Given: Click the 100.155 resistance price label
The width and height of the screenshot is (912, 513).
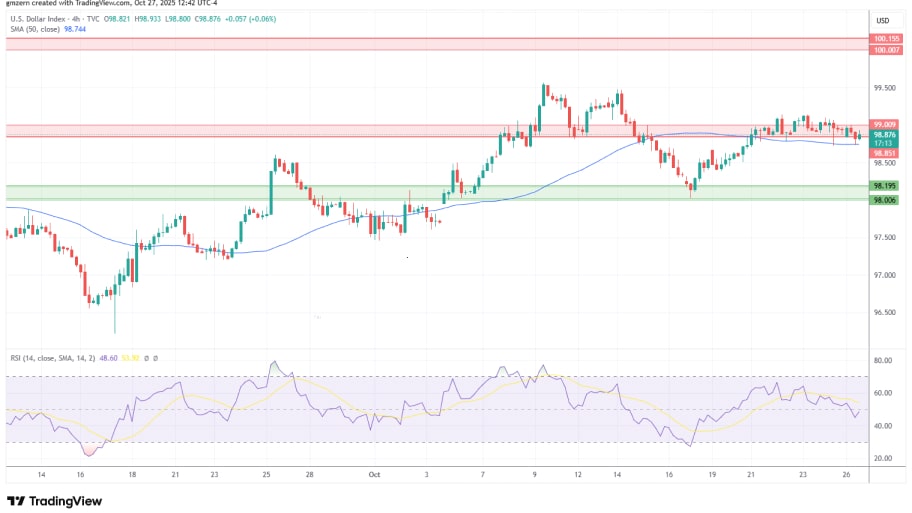Looking at the screenshot, I should (x=884, y=39).
